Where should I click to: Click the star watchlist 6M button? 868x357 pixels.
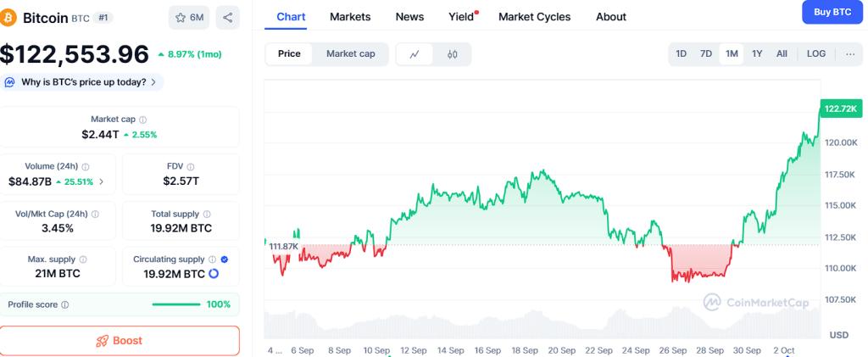tap(188, 17)
